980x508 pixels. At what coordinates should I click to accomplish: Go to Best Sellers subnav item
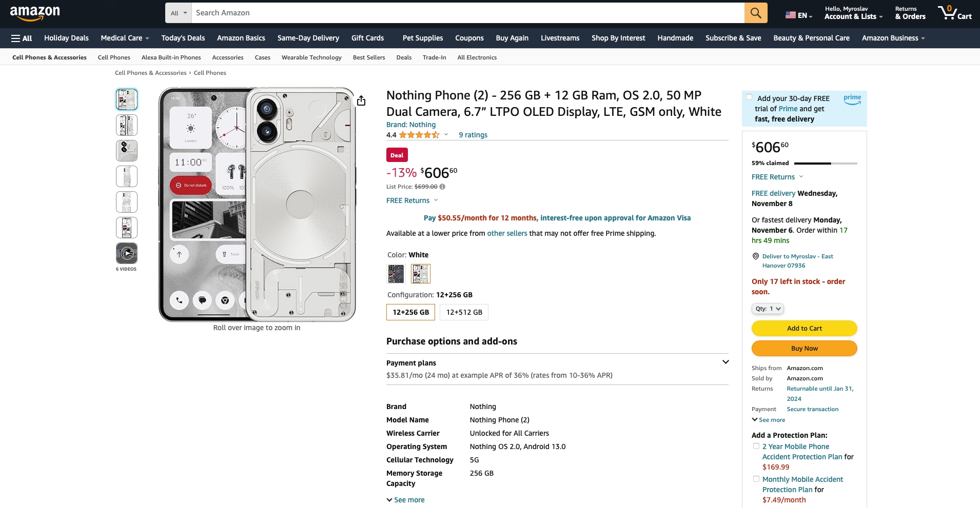(x=369, y=57)
